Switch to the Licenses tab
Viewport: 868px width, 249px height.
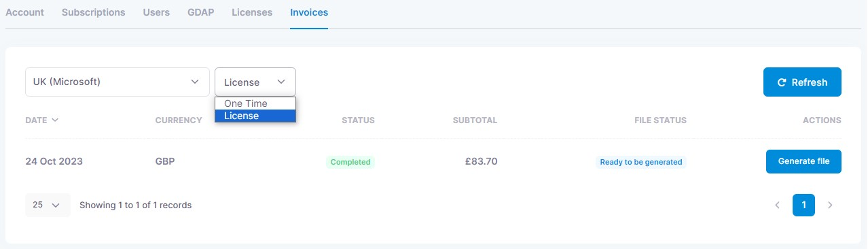(x=252, y=12)
